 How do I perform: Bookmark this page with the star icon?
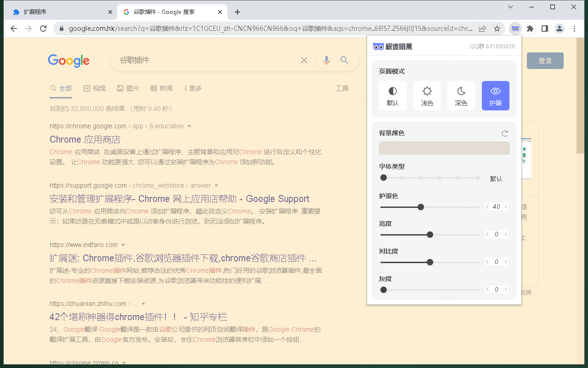click(497, 29)
